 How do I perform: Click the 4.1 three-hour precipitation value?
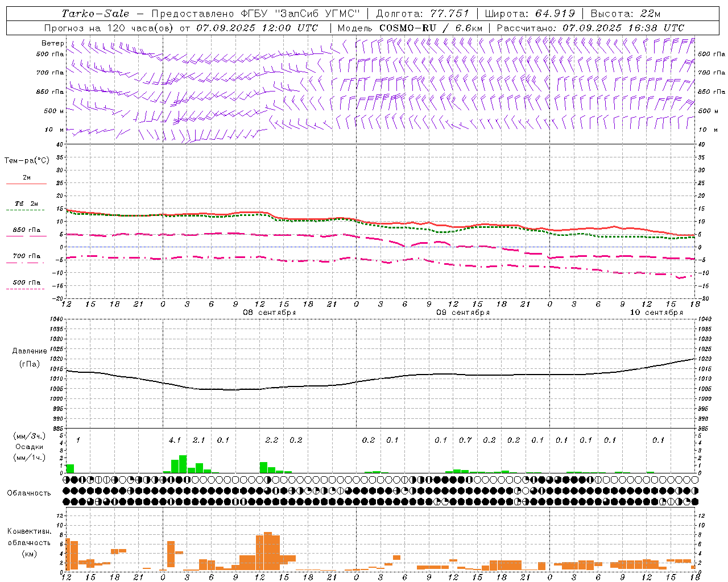point(175,440)
